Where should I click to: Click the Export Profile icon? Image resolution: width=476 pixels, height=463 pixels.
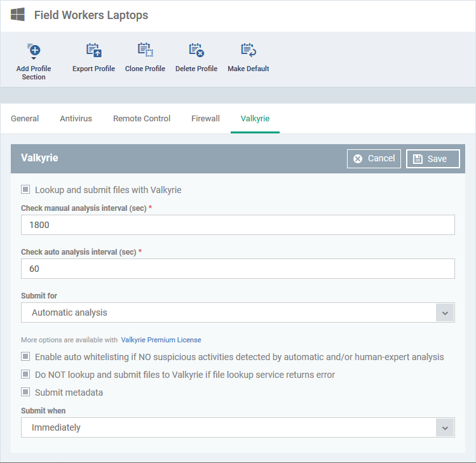click(x=93, y=50)
